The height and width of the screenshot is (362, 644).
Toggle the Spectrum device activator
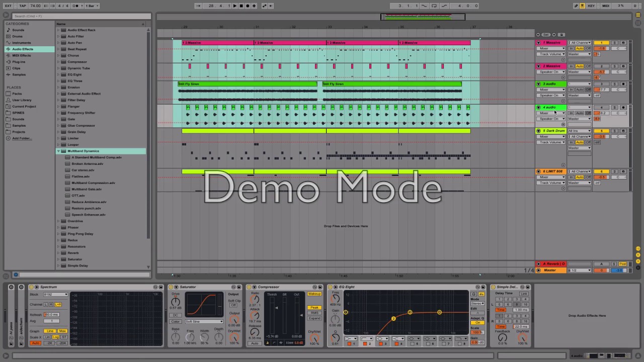pyautogui.click(x=31, y=287)
